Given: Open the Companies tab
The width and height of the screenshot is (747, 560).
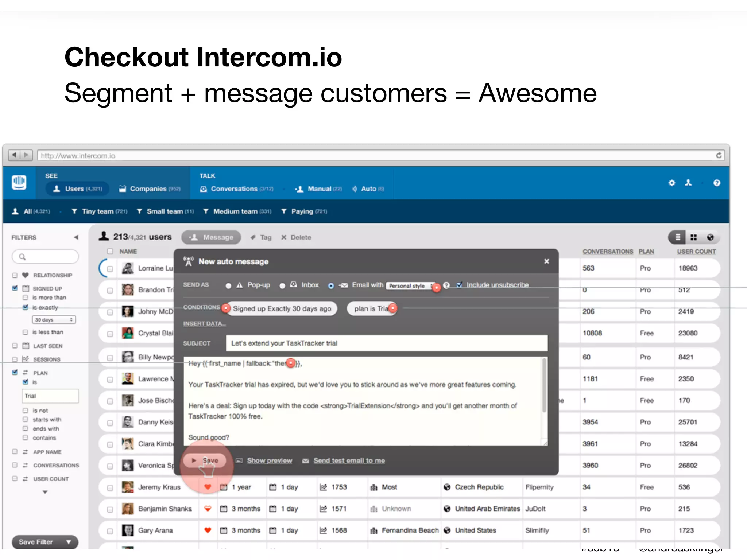Looking at the screenshot, I should tap(150, 189).
